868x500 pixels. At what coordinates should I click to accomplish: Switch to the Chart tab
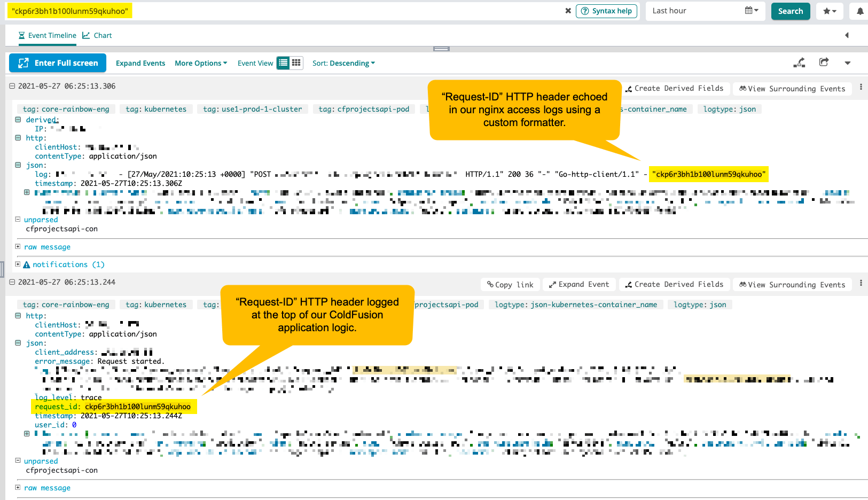point(97,35)
